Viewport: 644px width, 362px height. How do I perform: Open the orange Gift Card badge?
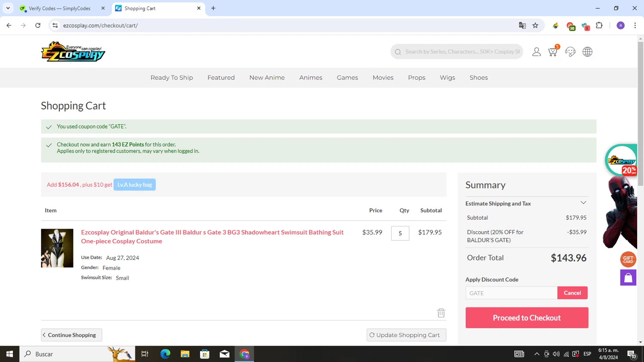628,259
